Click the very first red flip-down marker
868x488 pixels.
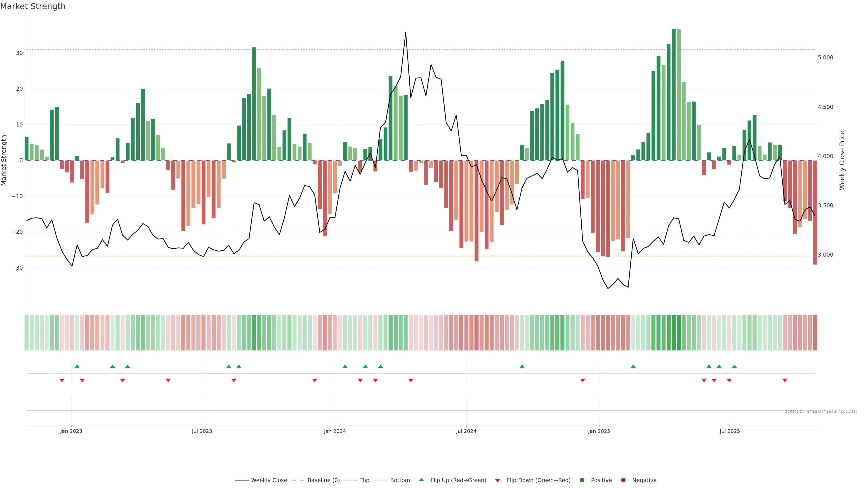point(62,380)
